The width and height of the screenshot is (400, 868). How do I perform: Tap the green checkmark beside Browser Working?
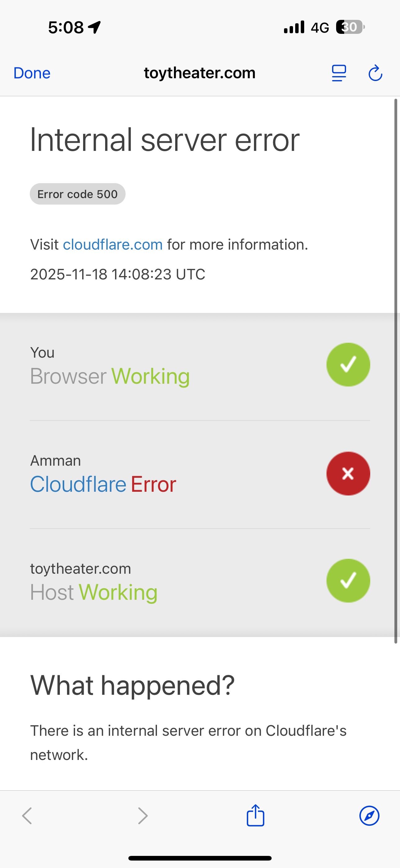pyautogui.click(x=348, y=364)
